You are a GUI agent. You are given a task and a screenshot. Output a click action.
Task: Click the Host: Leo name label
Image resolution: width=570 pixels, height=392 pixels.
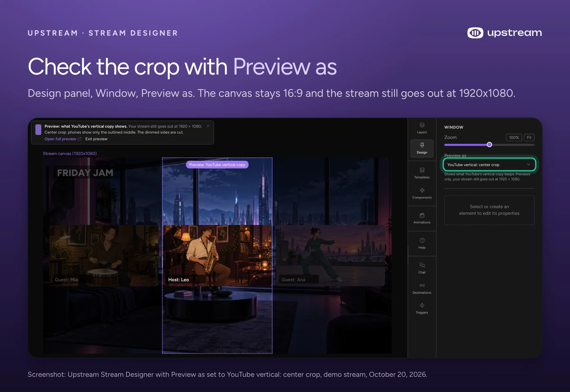coord(178,280)
